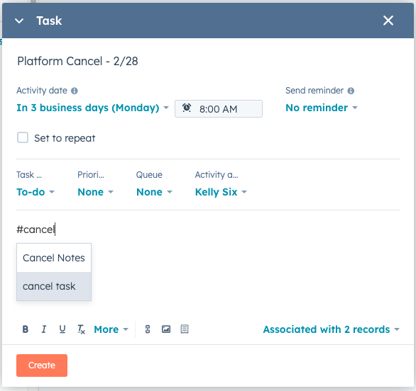Open the No reminder dropdown
Screen dimensions: 416x391
(321, 108)
